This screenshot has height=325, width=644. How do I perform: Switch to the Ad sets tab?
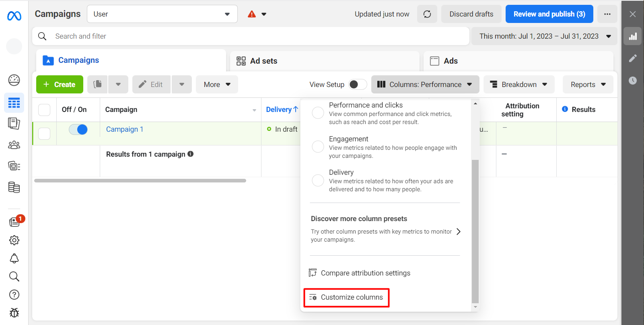[x=325, y=61]
